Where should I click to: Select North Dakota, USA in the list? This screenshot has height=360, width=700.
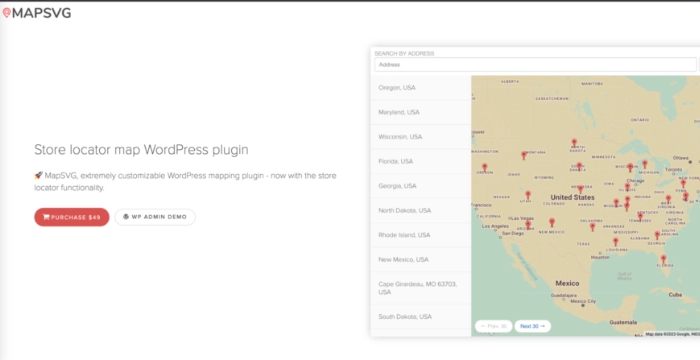[x=421, y=211]
